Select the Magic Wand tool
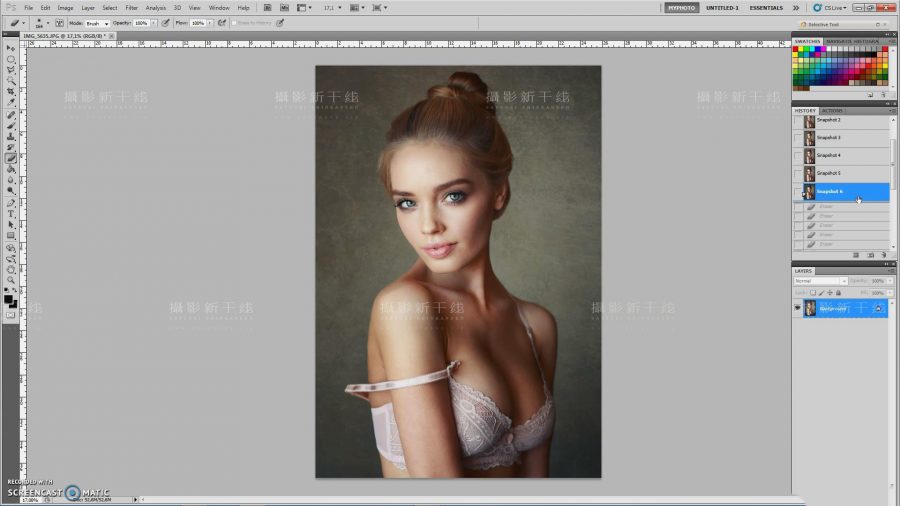Screen dimensions: 900x506 (x=11, y=81)
